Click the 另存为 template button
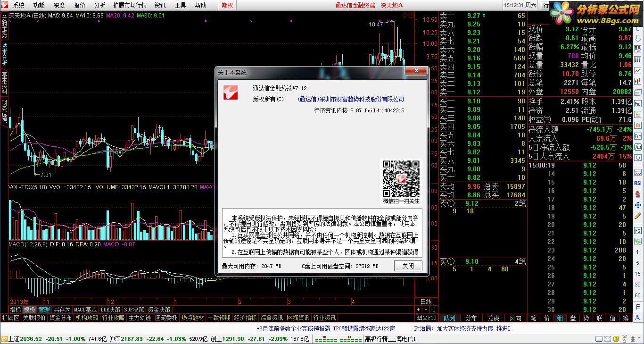 click(x=62, y=310)
